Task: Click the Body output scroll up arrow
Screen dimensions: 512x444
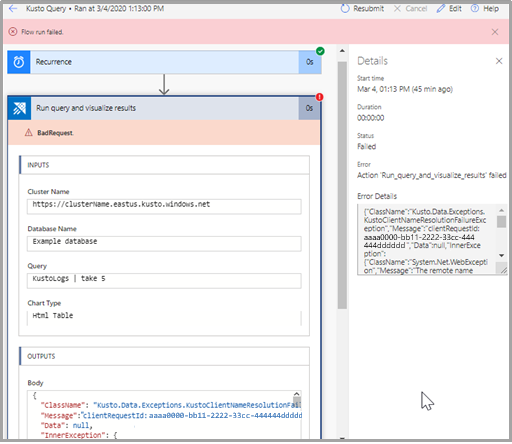Action: 297,394
